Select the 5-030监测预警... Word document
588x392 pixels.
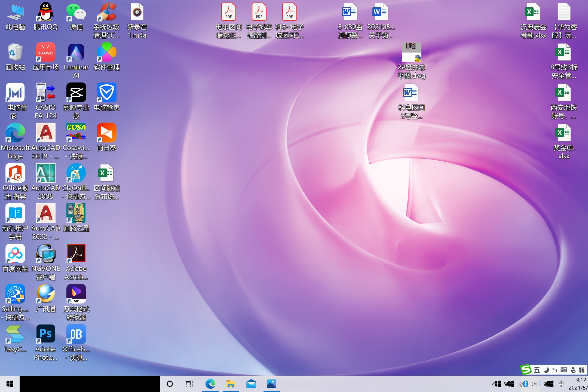[350, 21]
